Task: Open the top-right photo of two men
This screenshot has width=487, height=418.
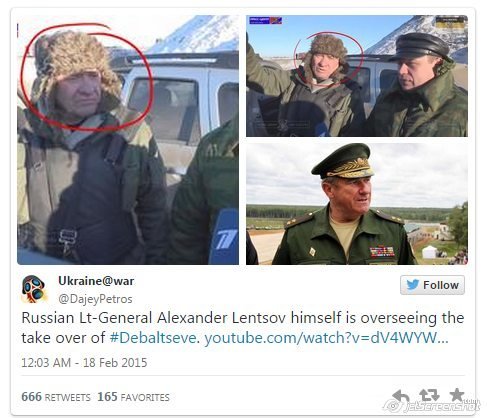Action: click(357, 76)
